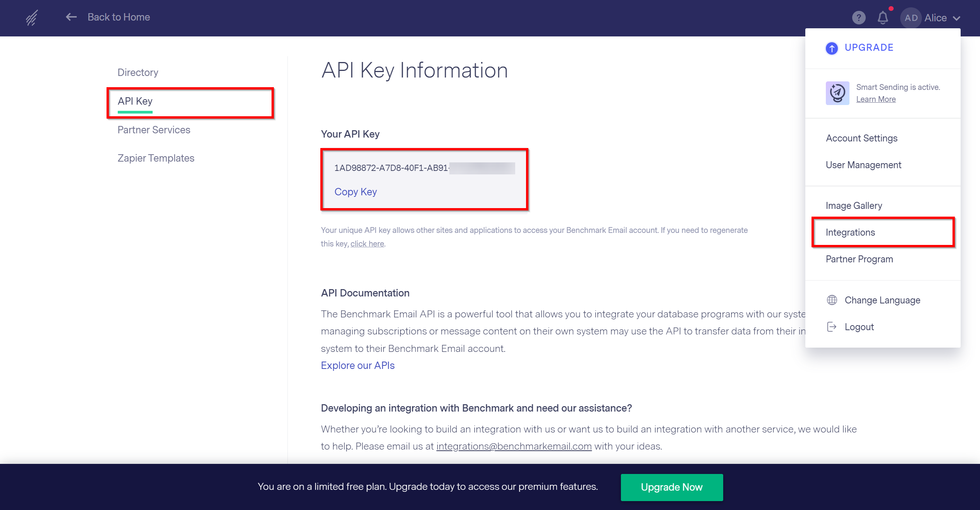Image resolution: width=980 pixels, height=510 pixels.
Task: Choose Integrations in account menu
Action: coord(850,233)
